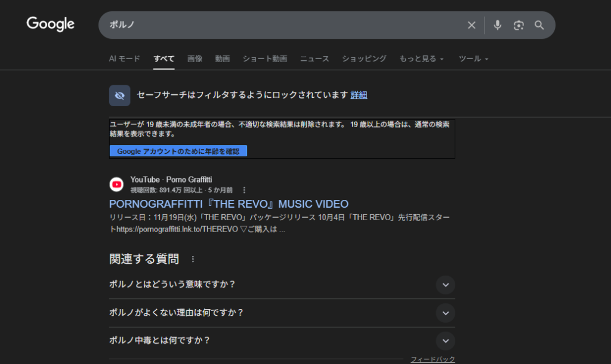Open the もっと見る dropdown
The width and height of the screenshot is (611, 364).
pos(421,58)
